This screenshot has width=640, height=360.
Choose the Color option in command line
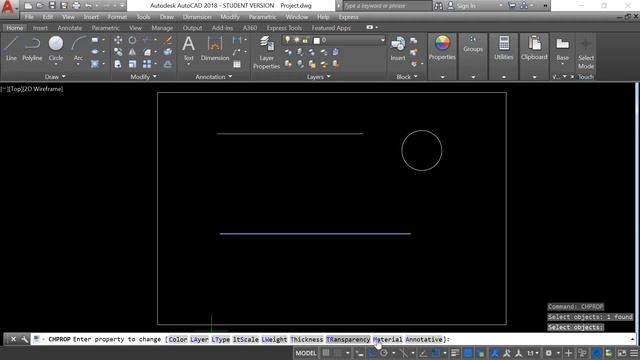pos(178,339)
